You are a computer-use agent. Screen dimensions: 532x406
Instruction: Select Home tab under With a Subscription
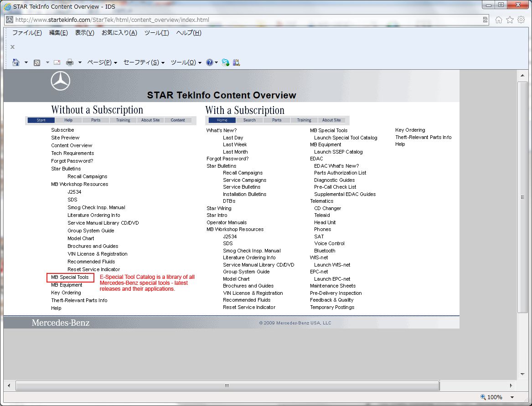pyautogui.click(x=222, y=120)
